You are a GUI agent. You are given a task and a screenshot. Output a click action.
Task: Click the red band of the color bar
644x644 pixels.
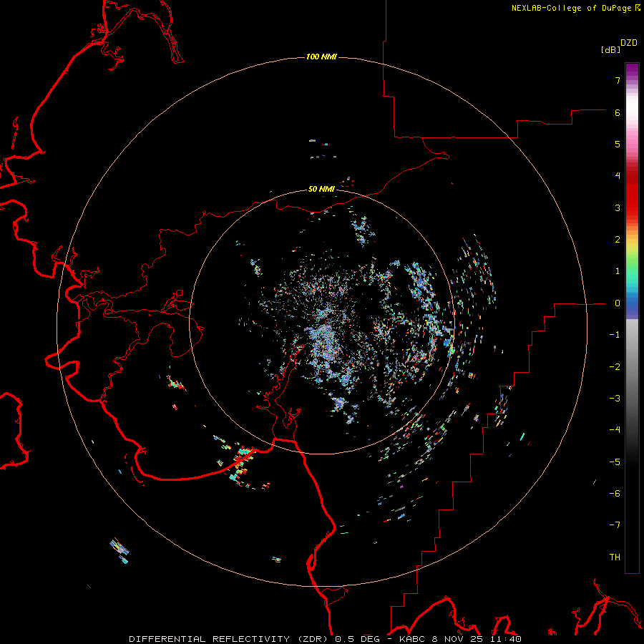tap(632, 191)
